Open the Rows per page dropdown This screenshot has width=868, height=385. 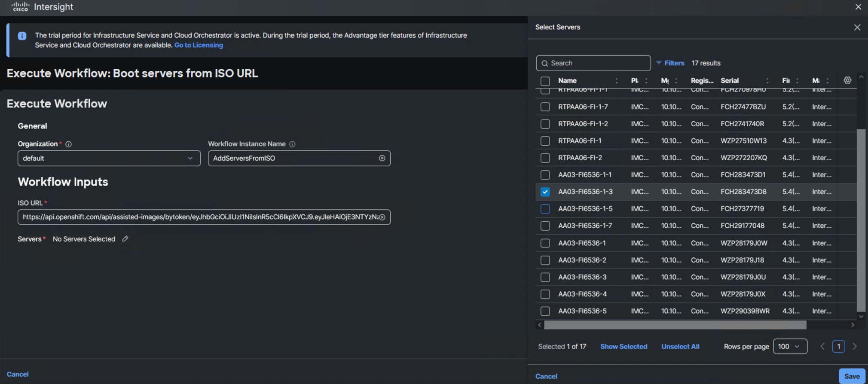coord(789,347)
